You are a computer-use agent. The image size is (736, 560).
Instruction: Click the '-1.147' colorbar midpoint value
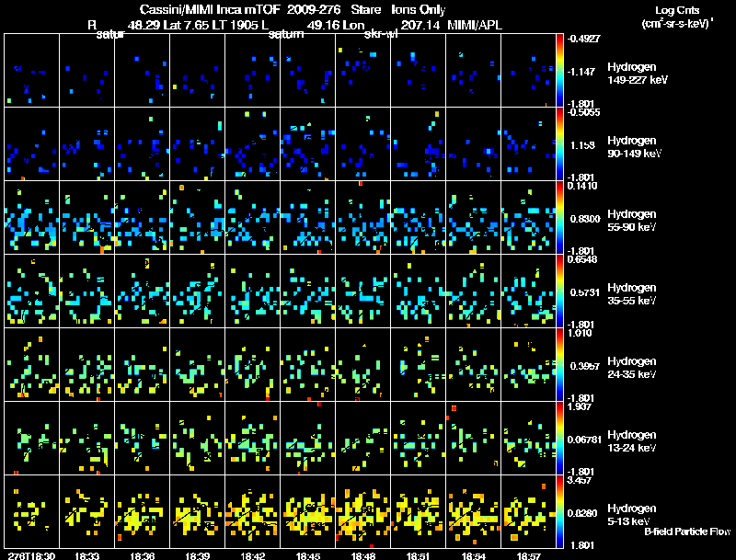[581, 72]
